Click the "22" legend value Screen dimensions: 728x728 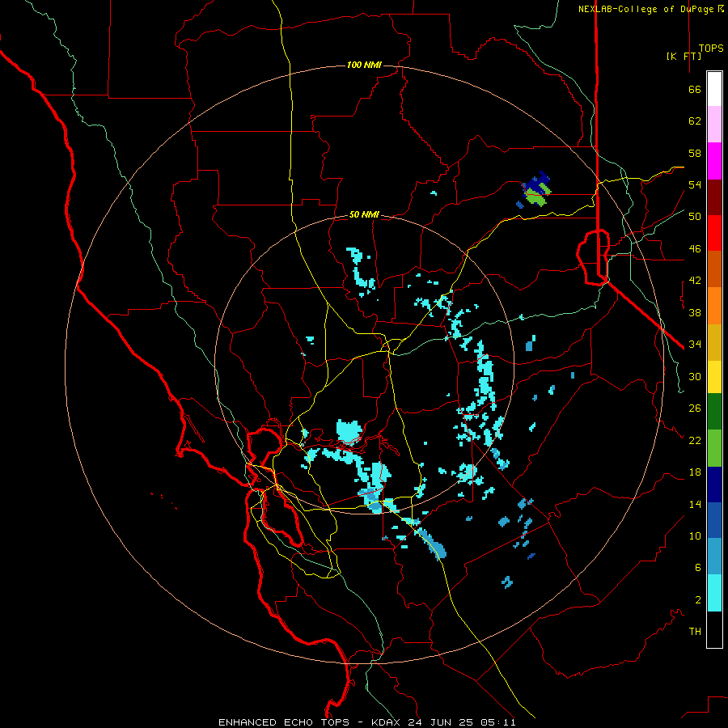click(695, 440)
